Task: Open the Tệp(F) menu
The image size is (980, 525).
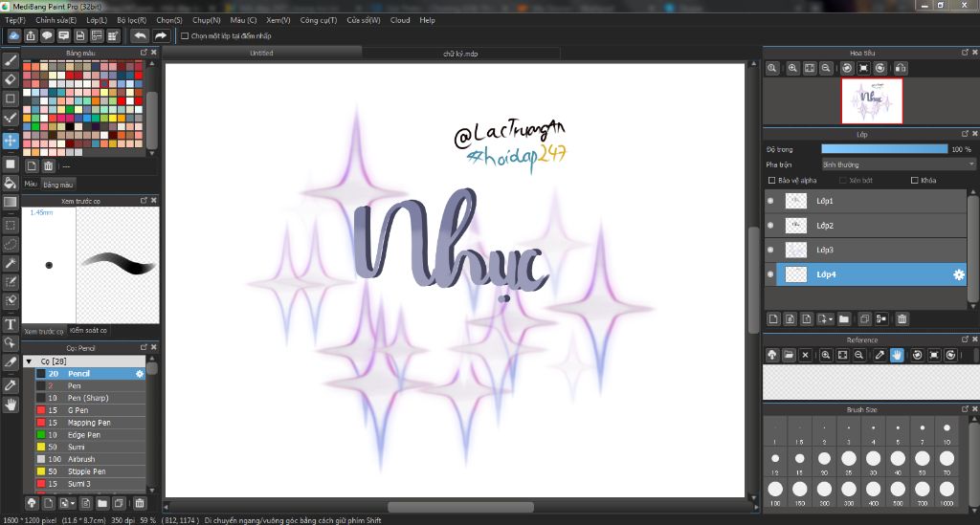Action: [15, 20]
